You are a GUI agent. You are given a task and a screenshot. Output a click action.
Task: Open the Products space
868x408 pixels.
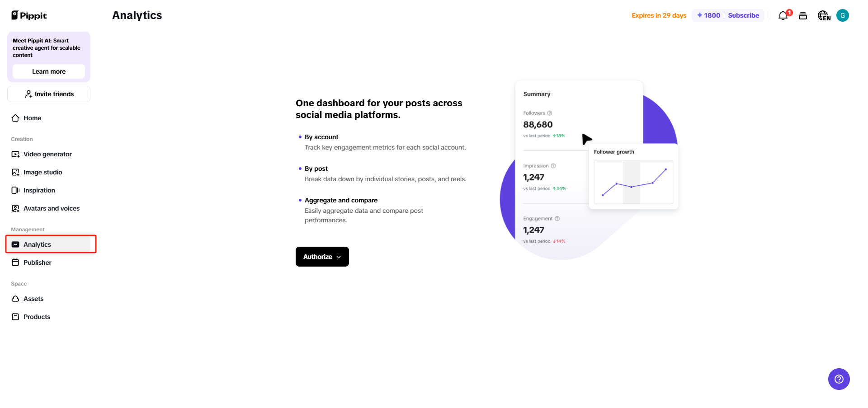point(37,317)
